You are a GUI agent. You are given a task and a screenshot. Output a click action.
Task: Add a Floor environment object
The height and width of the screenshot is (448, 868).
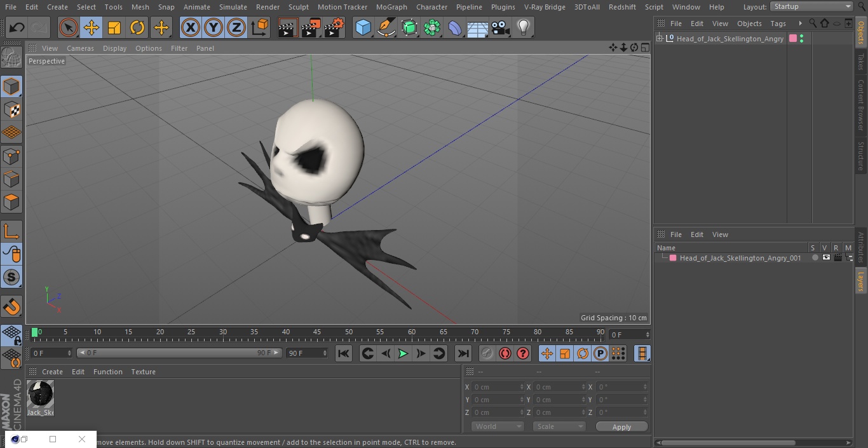[478, 28]
